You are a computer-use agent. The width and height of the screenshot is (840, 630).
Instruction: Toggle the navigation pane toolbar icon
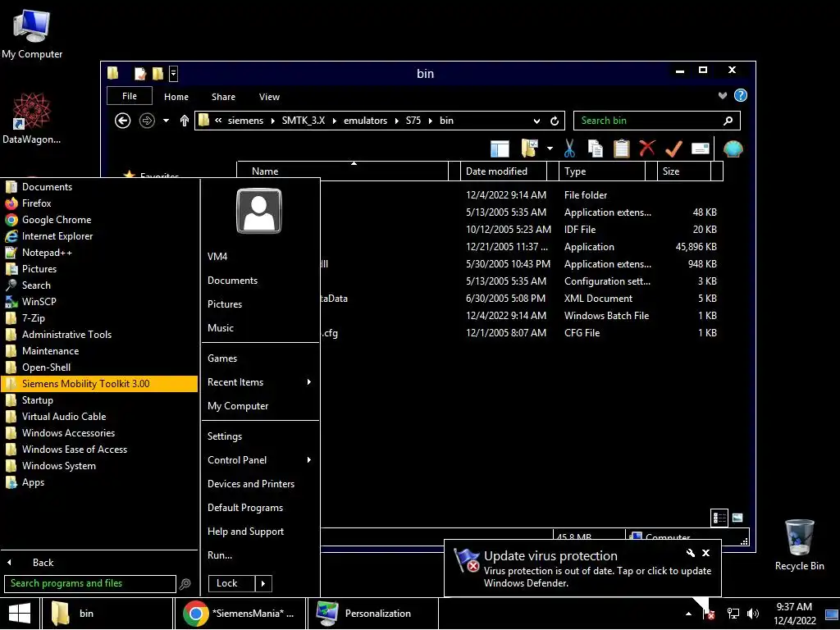[x=500, y=148]
